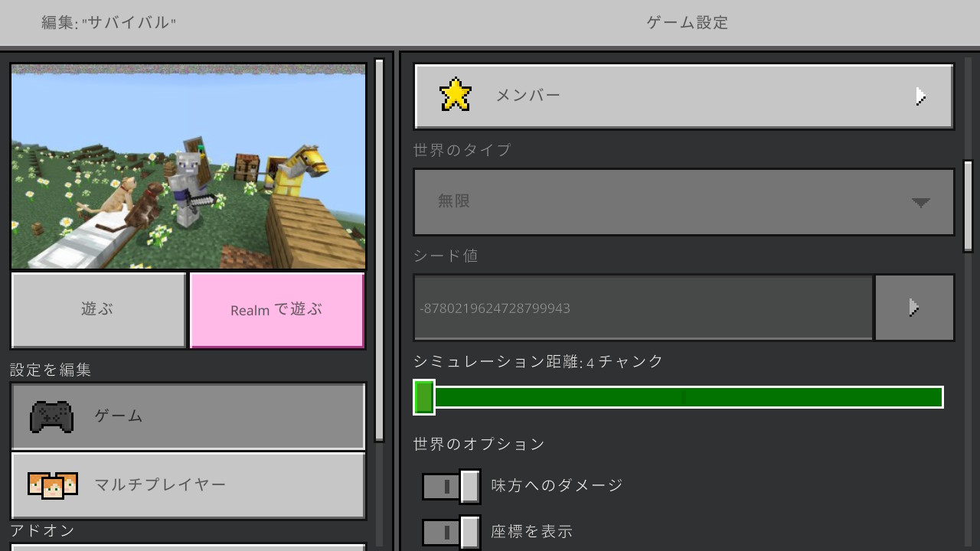Image resolution: width=980 pixels, height=551 pixels.
Task: Select the マルチプレイヤー settings tab
Action: pos(188,485)
